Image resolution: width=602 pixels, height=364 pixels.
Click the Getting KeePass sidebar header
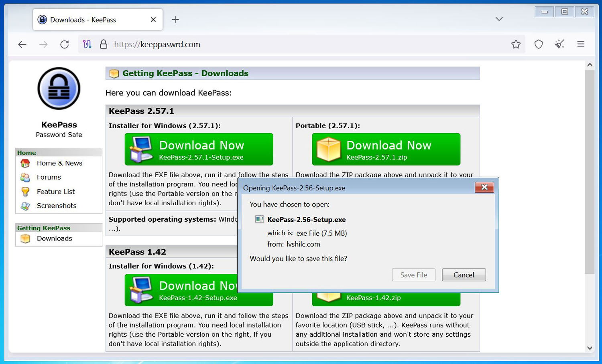coord(59,228)
